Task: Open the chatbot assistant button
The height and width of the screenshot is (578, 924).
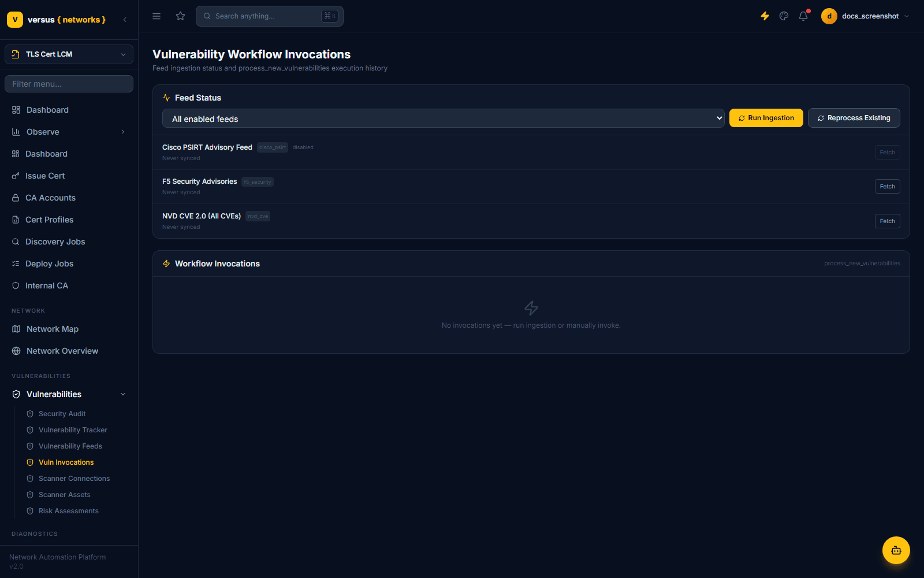Action: [896, 550]
